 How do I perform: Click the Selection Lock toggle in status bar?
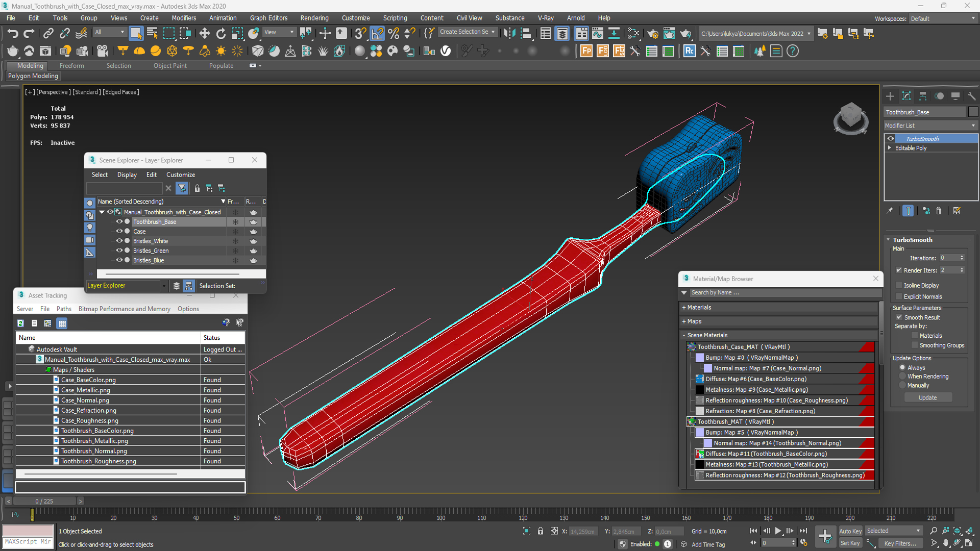pos(541,531)
